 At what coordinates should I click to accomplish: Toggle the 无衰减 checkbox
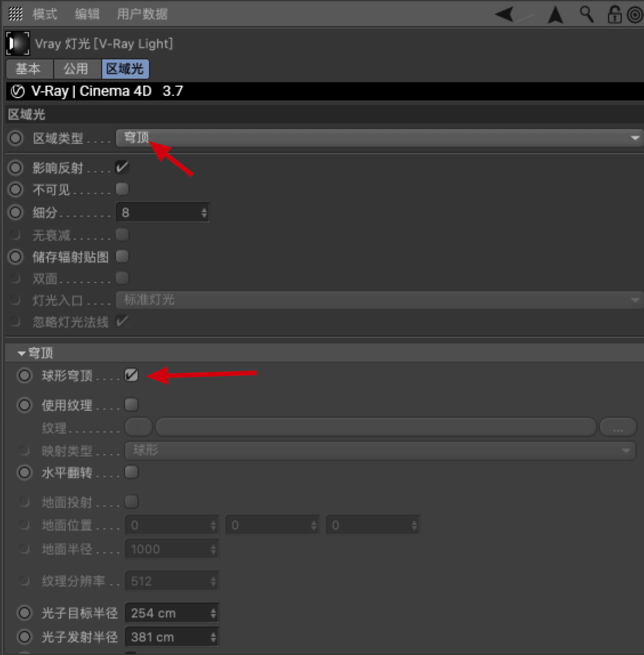pyautogui.click(x=122, y=234)
